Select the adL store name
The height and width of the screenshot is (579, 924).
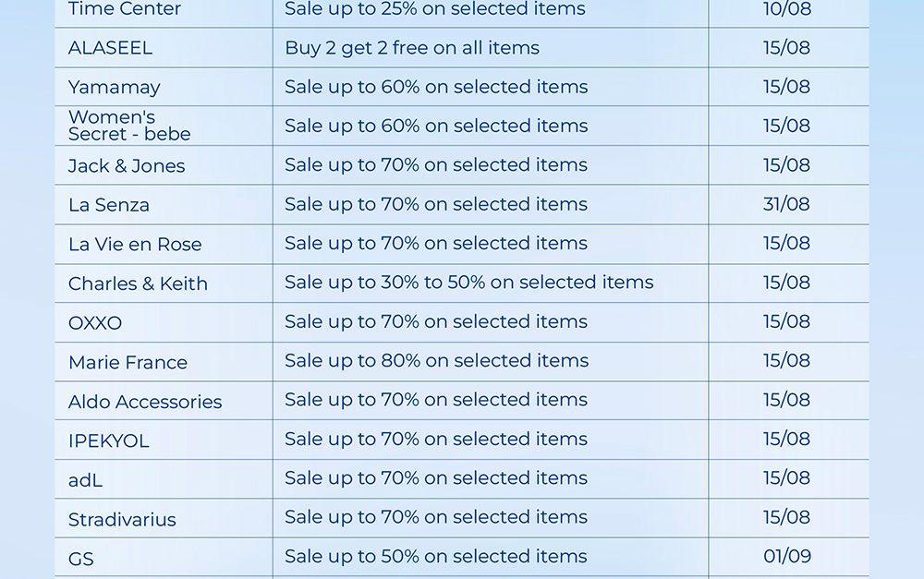coord(85,480)
